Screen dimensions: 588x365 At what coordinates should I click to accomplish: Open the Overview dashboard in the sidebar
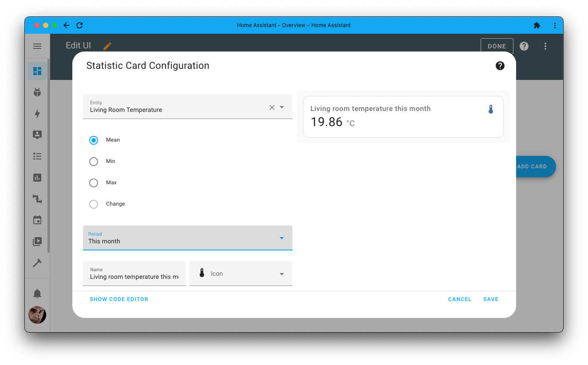[37, 70]
